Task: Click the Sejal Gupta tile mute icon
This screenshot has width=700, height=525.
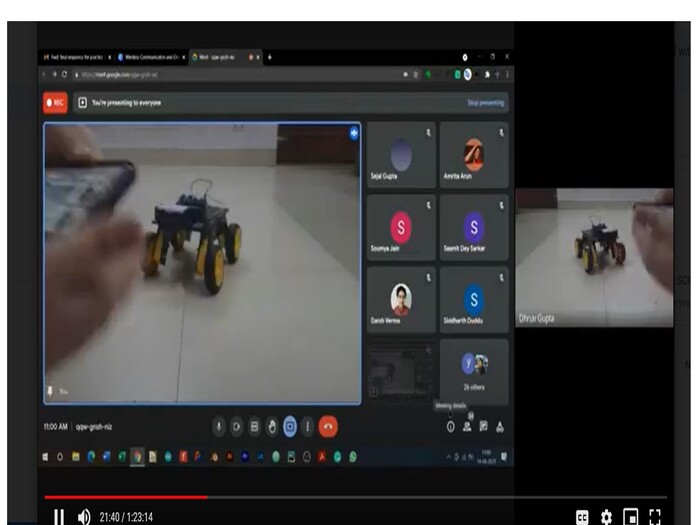Action: 428,133
